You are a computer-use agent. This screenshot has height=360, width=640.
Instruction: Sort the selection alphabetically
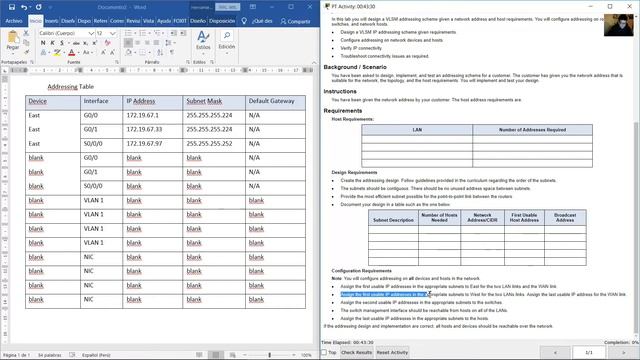click(160, 53)
